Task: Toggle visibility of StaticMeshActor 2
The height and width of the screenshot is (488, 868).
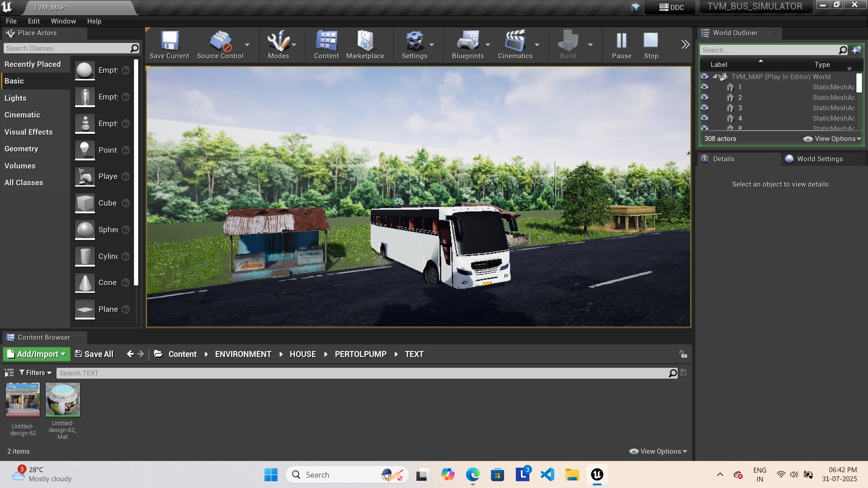Action: click(x=704, y=98)
